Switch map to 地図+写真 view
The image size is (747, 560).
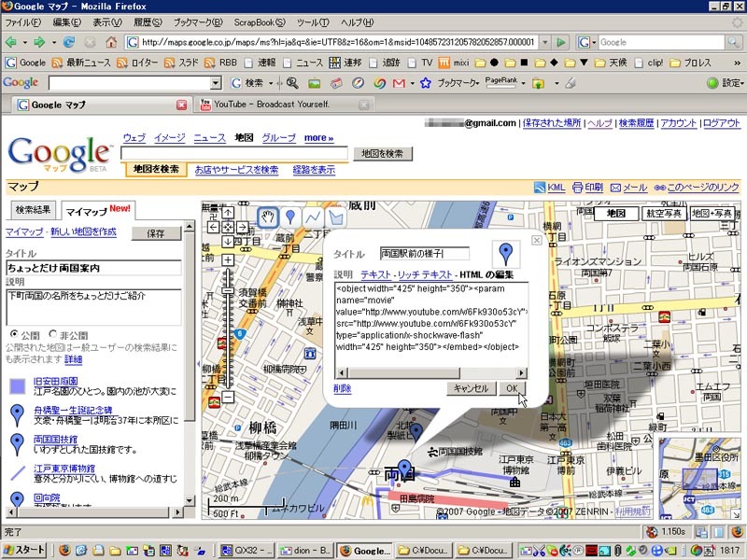(712, 214)
